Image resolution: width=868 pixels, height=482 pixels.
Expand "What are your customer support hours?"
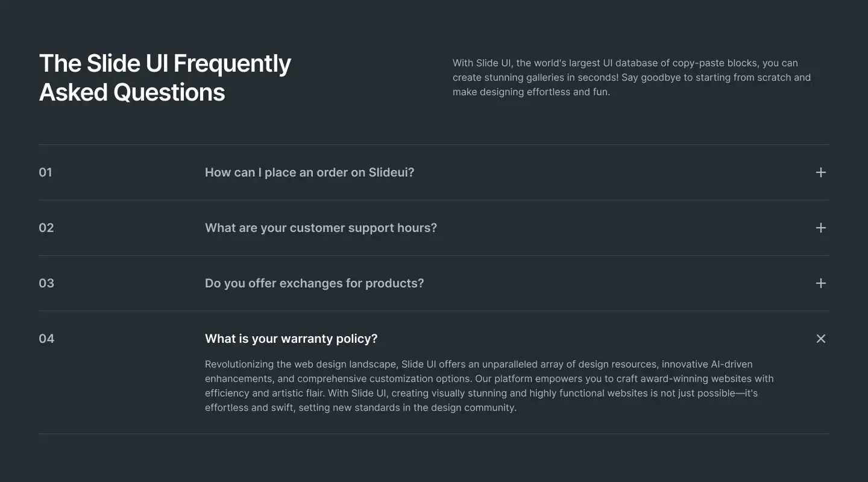(x=321, y=228)
